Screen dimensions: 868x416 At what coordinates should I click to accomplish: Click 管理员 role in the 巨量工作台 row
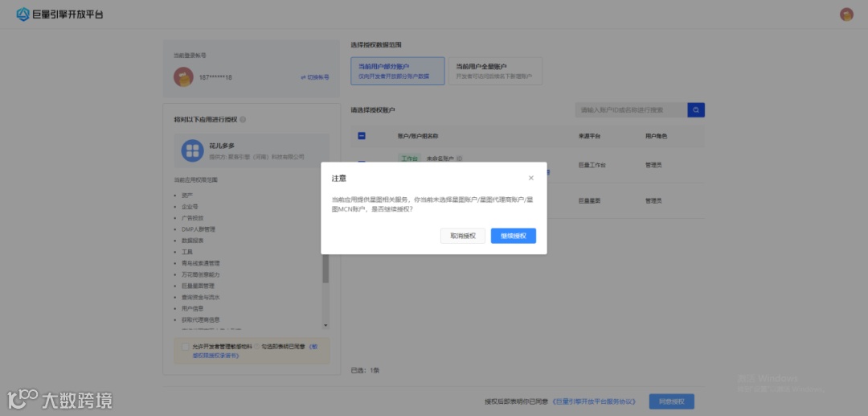(x=653, y=165)
